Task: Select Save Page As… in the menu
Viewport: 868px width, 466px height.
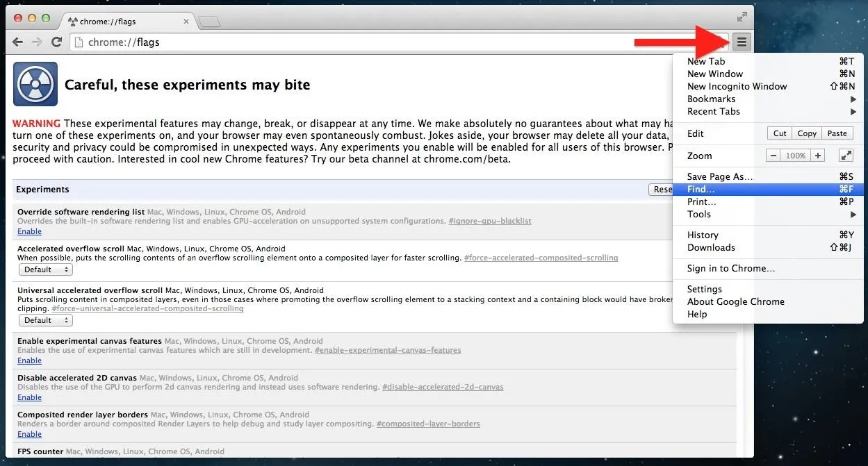Action: (768, 177)
